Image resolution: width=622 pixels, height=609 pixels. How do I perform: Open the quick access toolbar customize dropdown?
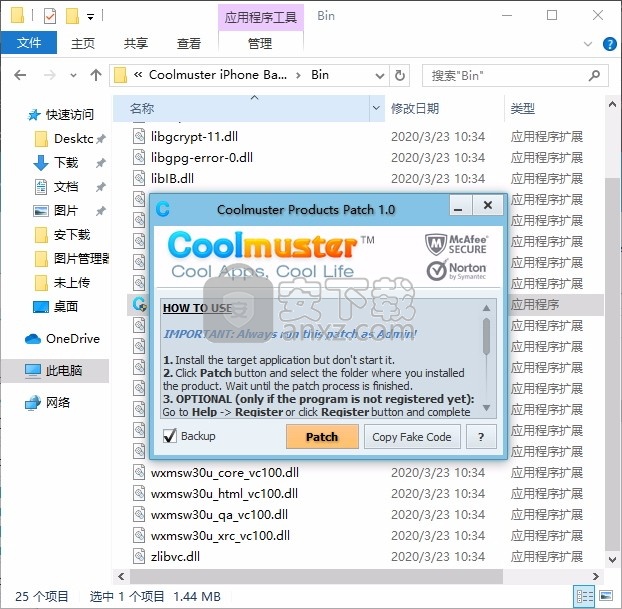(x=91, y=17)
